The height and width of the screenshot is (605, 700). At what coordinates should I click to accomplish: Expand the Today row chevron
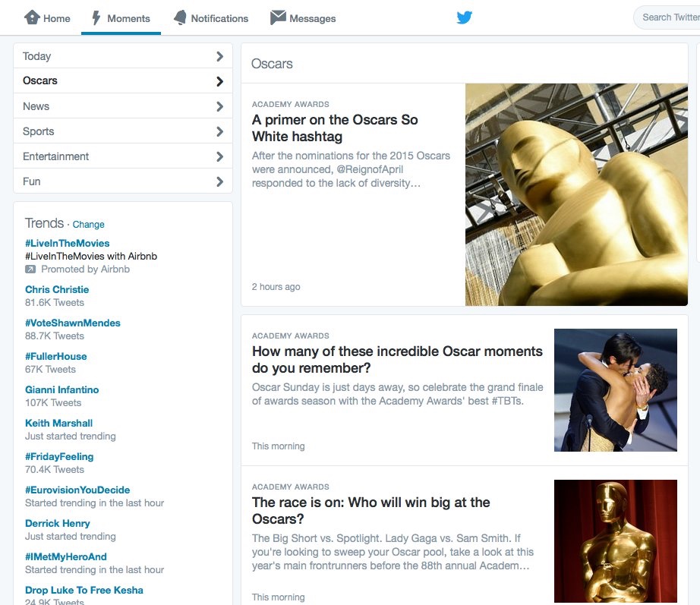coord(219,56)
